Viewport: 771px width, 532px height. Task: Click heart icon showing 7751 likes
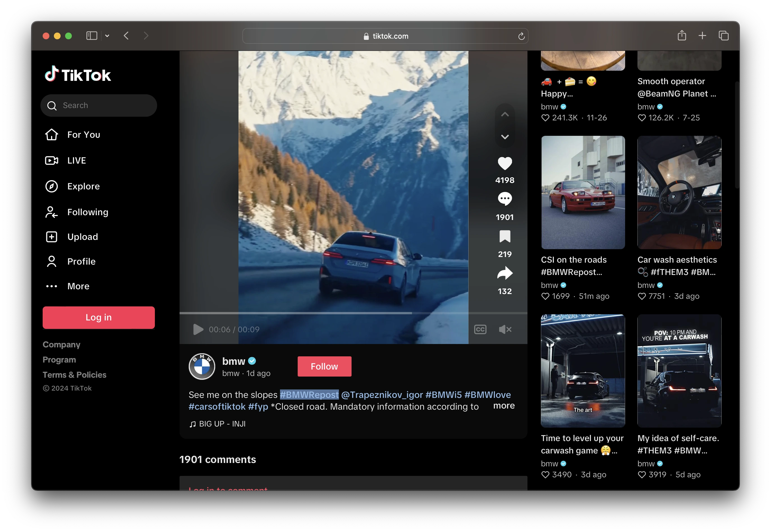(641, 296)
